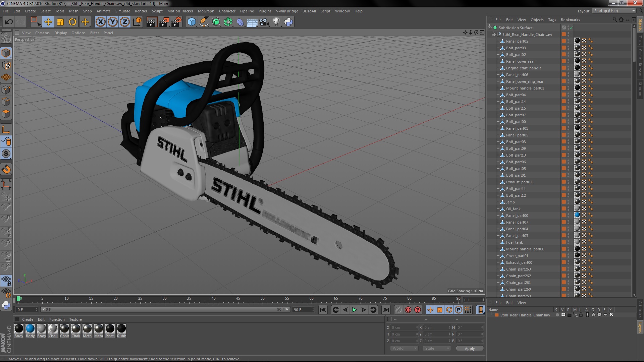Render to Picture Viewer
This screenshot has height=362, width=644.
click(x=164, y=22)
